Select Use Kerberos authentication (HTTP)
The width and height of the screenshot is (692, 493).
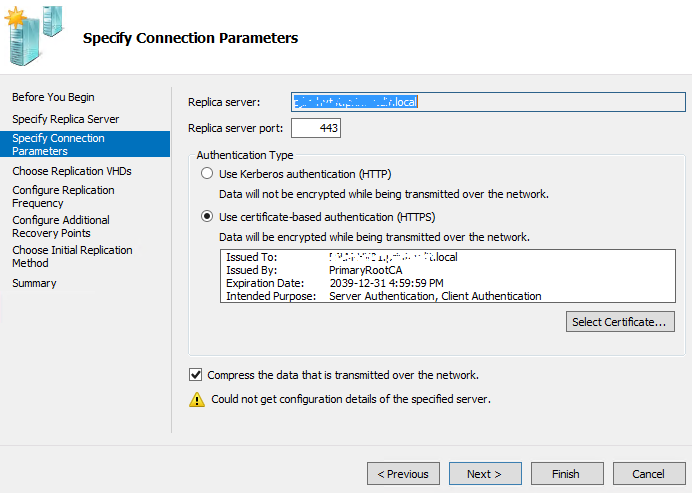[207, 174]
